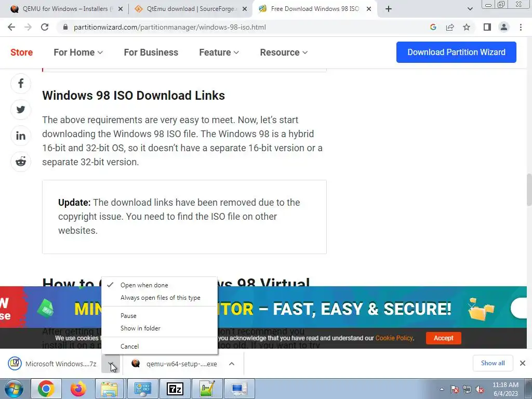Open the Store link
The width and height of the screenshot is (532, 399).
click(21, 52)
